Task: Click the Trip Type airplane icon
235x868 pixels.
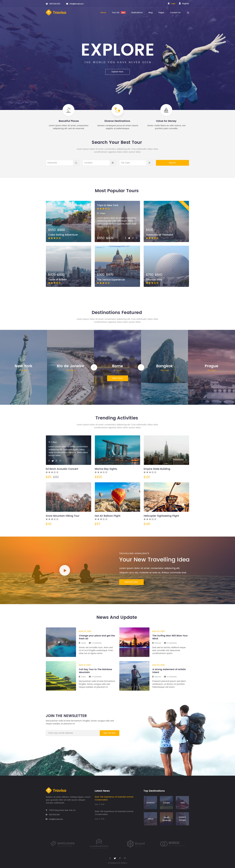Action: pos(149,163)
